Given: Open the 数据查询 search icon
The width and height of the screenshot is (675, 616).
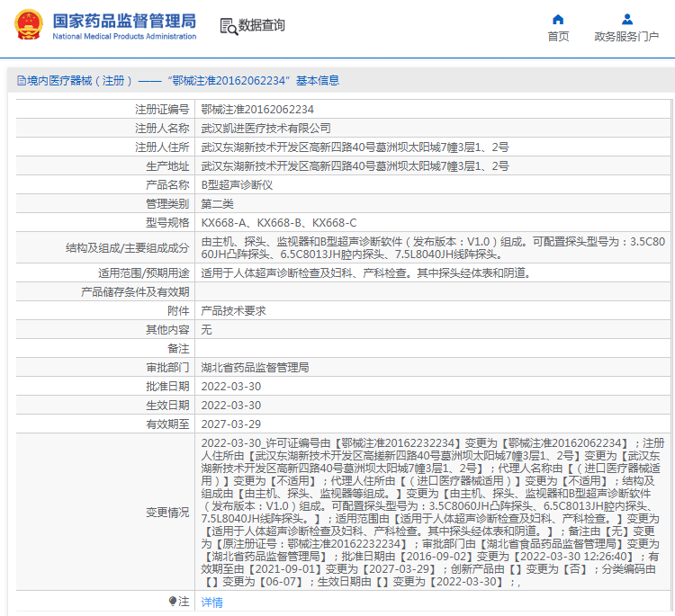Looking at the screenshot, I should click(229, 26).
